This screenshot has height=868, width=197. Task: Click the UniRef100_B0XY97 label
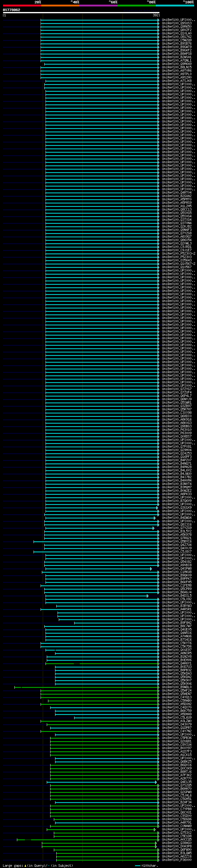(x=177, y=748)
